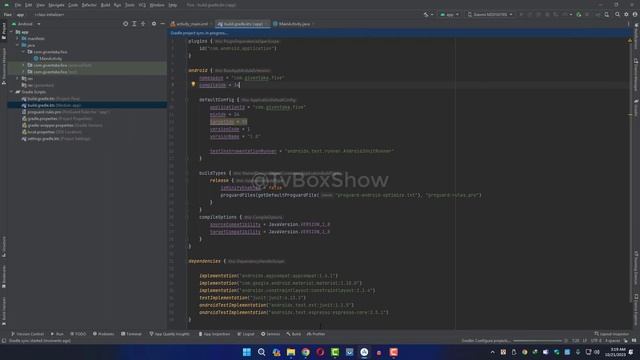Viewport: 640px width, 360px height.
Task: Click the yellow lightbulb quick-fix icon
Action: [193, 84]
